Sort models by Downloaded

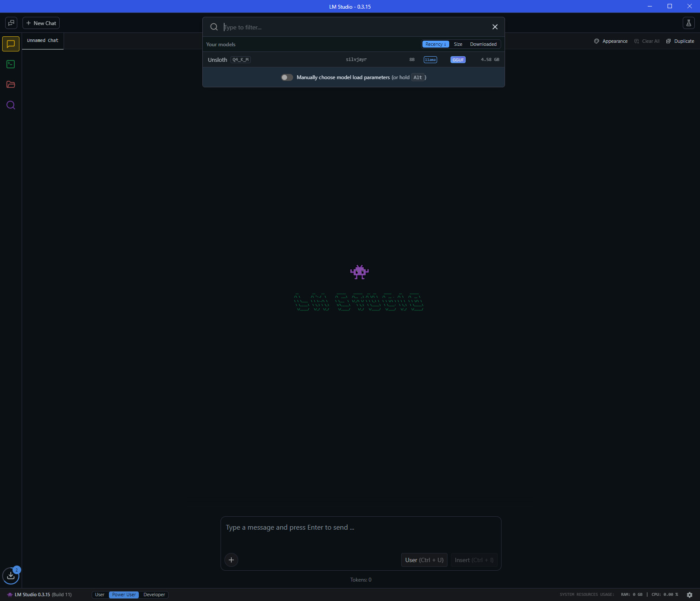coord(483,44)
